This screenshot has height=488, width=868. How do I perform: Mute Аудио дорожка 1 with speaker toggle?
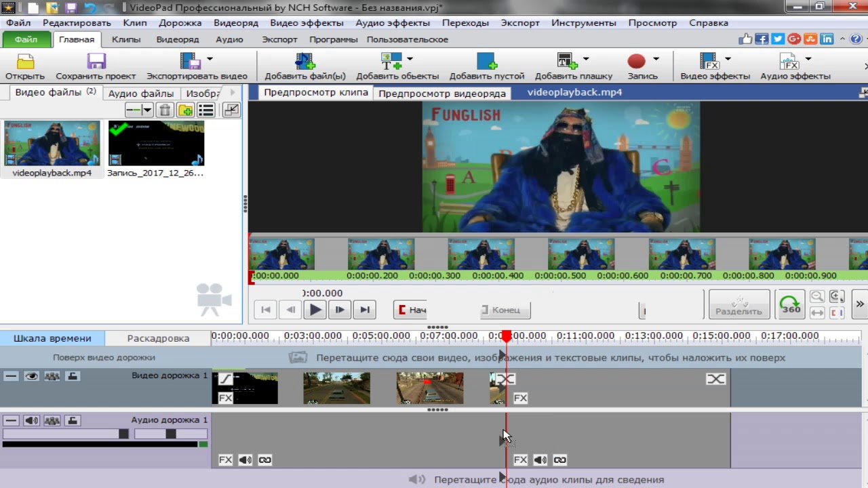pyautogui.click(x=31, y=421)
